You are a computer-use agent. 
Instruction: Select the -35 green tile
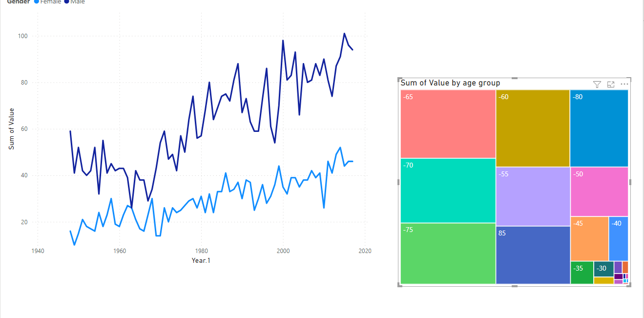tap(582, 273)
